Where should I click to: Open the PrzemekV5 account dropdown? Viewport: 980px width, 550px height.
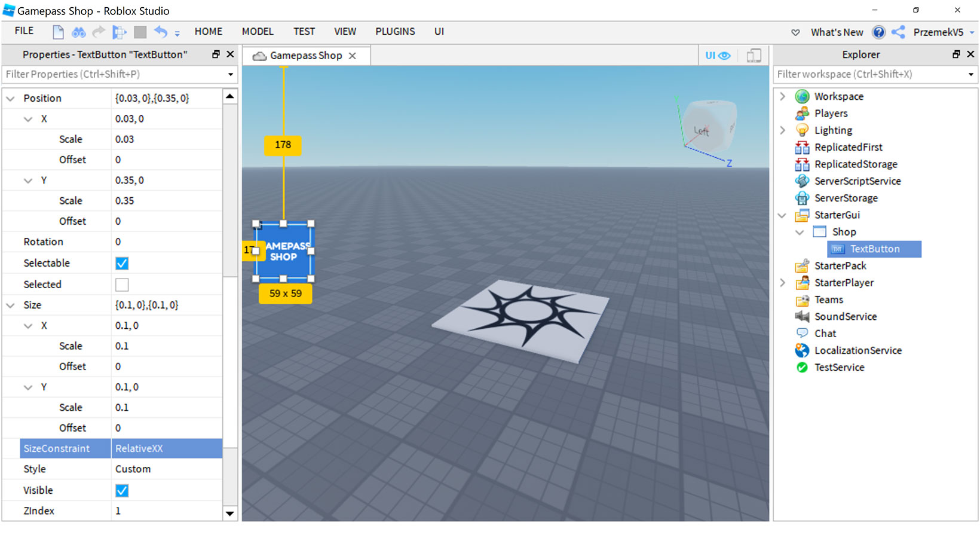click(x=944, y=32)
